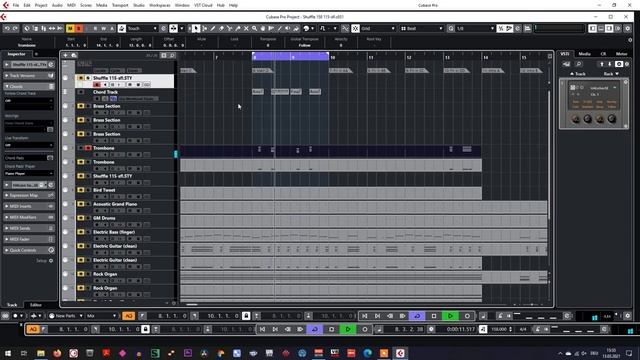Click the time display 0:00:11.517
The height and width of the screenshot is (360, 640).
pyautogui.click(x=461, y=329)
